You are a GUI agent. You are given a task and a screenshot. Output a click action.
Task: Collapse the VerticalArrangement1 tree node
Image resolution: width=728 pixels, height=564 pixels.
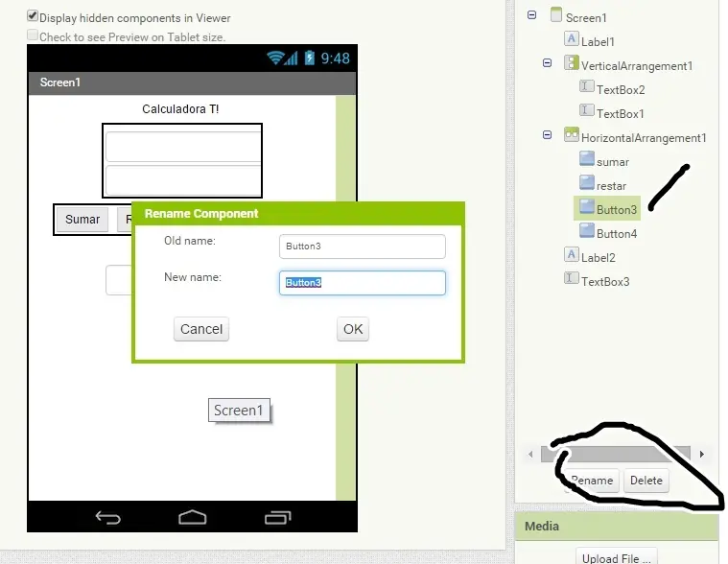click(547, 62)
